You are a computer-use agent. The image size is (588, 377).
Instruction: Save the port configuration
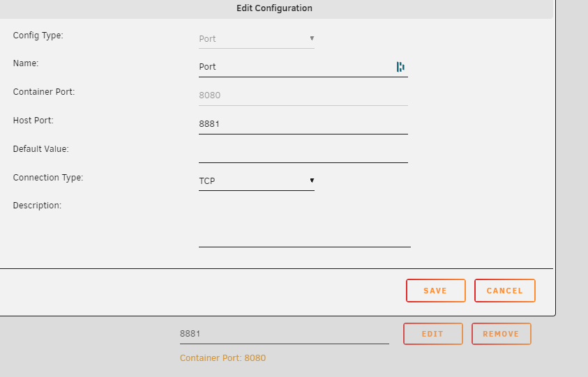435,291
